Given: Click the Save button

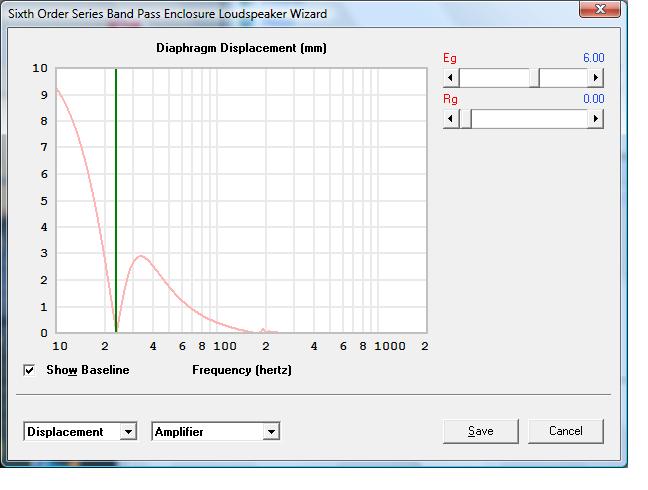Looking at the screenshot, I should coord(481,431).
